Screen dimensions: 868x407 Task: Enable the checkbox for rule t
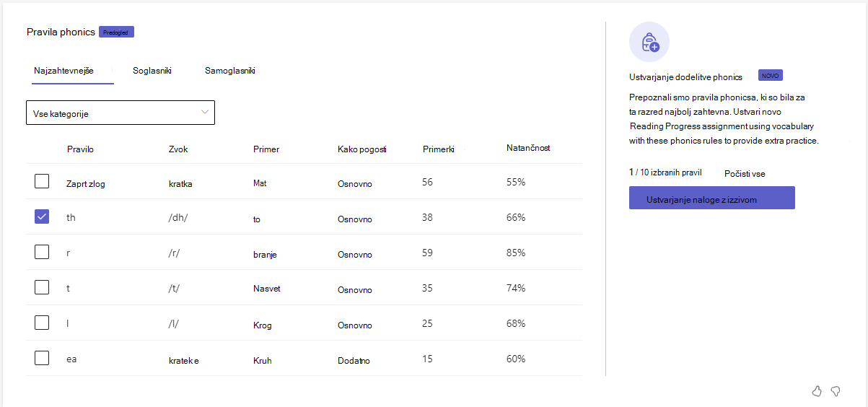pos(42,287)
